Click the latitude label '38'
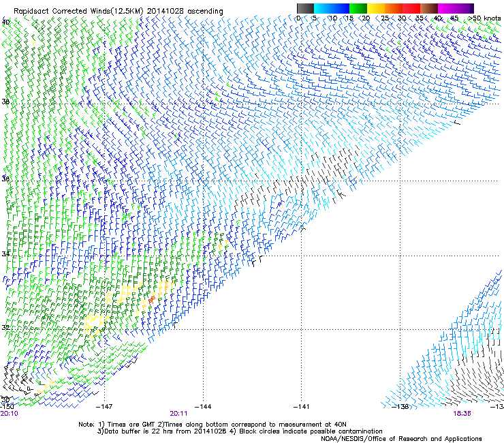The width and height of the screenshot is (504, 443). [x=5, y=102]
